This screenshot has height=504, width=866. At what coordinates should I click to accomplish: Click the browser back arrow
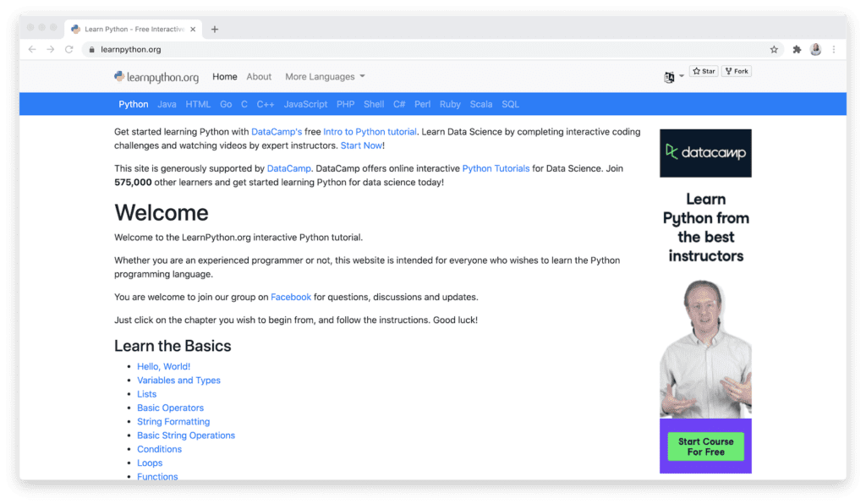(32, 50)
